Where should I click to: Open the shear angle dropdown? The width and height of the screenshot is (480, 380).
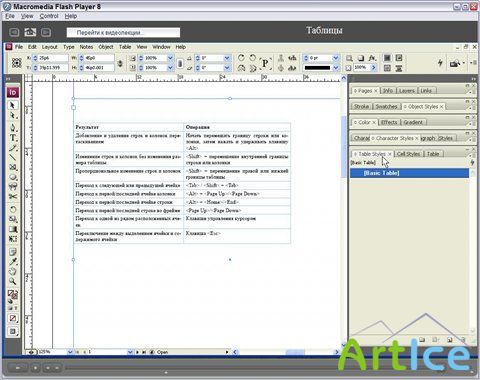click(227, 68)
